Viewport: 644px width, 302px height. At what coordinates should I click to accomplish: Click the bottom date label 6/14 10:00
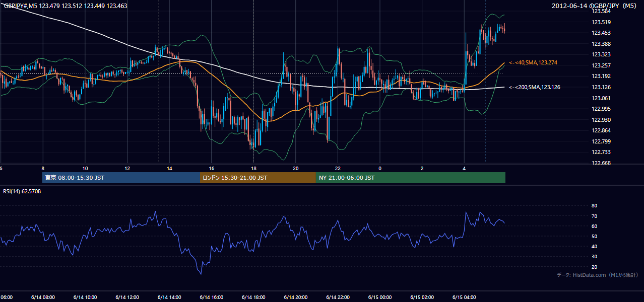click(85, 297)
